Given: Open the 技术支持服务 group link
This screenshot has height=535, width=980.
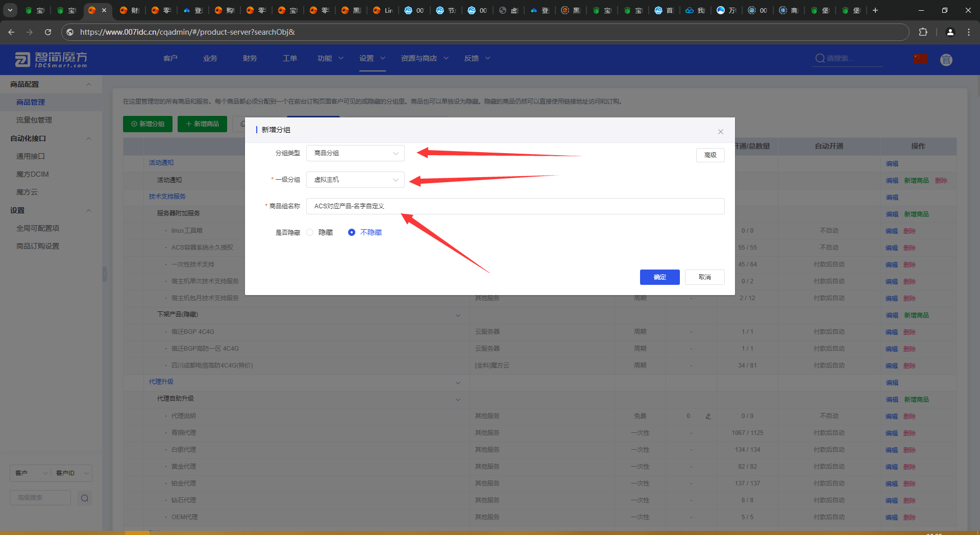Looking at the screenshot, I should 167,197.
